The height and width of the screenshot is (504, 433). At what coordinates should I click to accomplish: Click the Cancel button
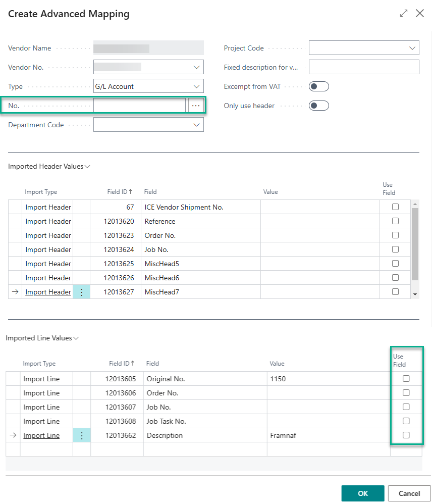(x=409, y=493)
